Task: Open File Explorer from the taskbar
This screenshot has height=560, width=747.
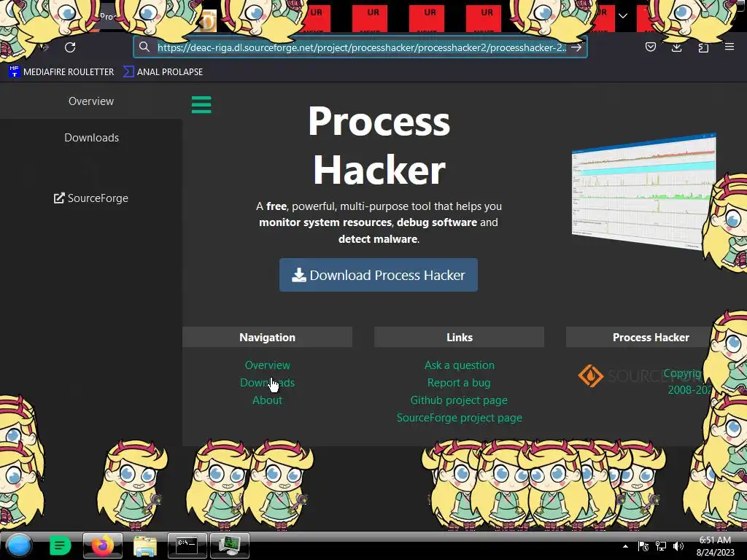Action: [x=145, y=546]
